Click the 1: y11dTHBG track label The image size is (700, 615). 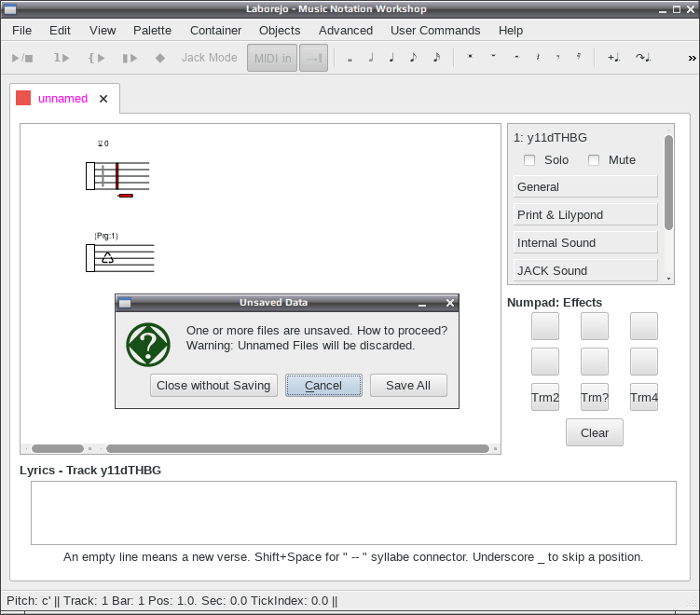[x=550, y=138]
